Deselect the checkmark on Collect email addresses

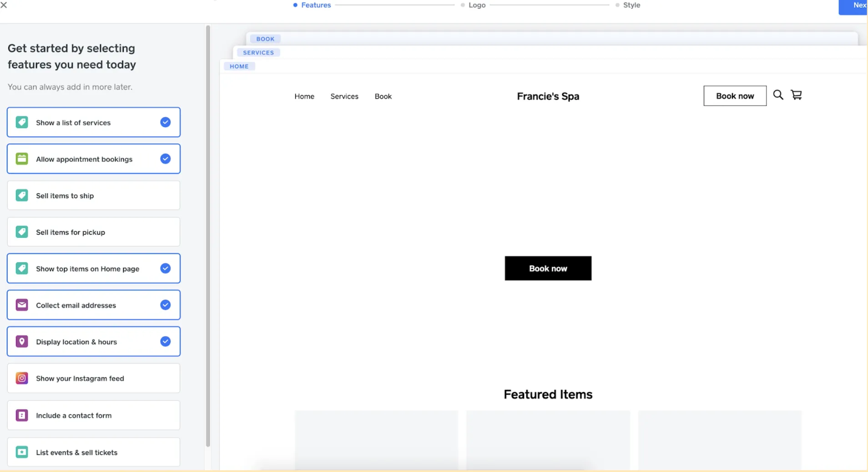click(x=165, y=305)
